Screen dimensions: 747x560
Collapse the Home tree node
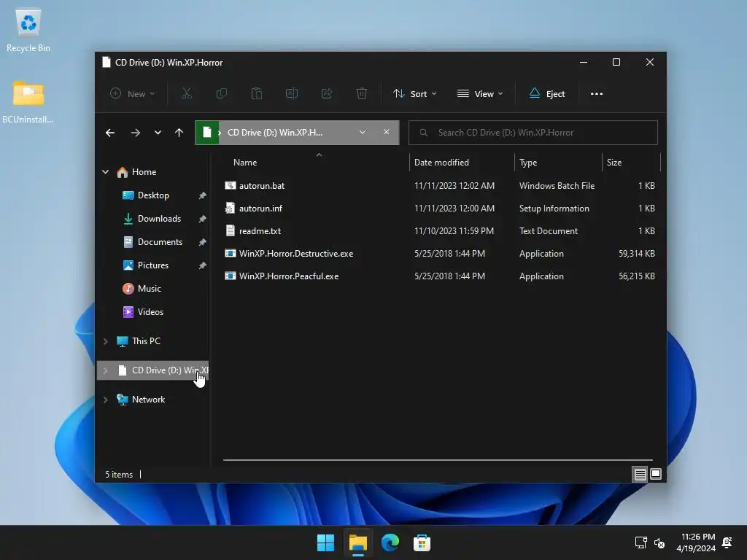pos(105,172)
